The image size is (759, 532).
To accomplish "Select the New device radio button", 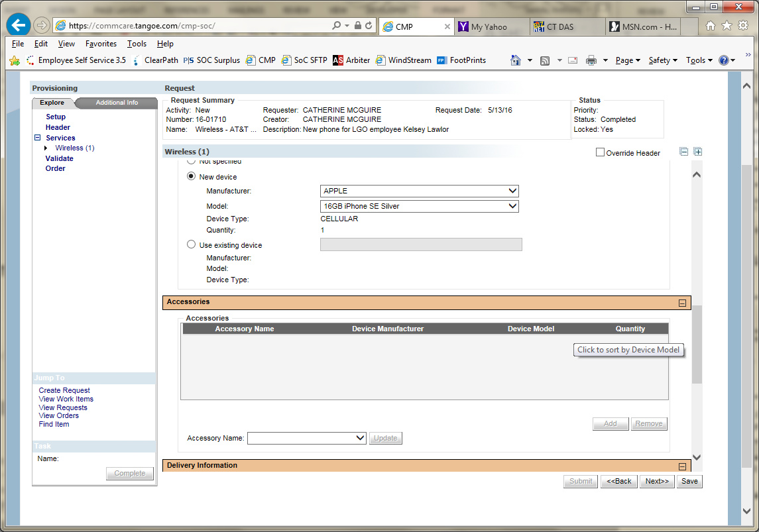I will tap(192, 177).
